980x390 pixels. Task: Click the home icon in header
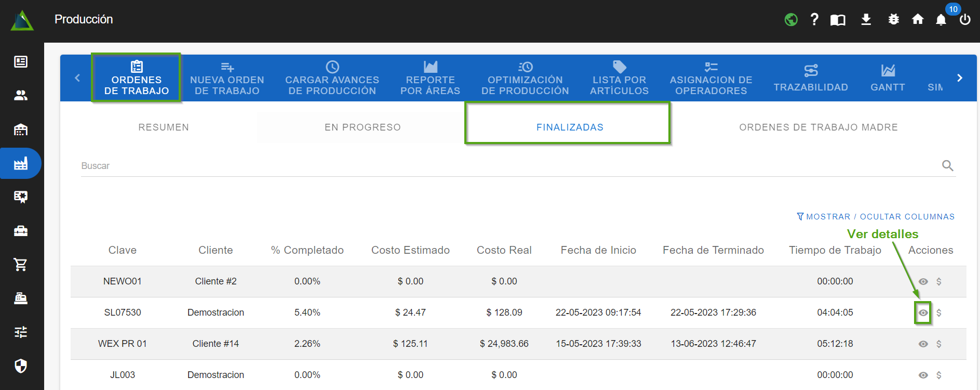click(x=918, y=20)
